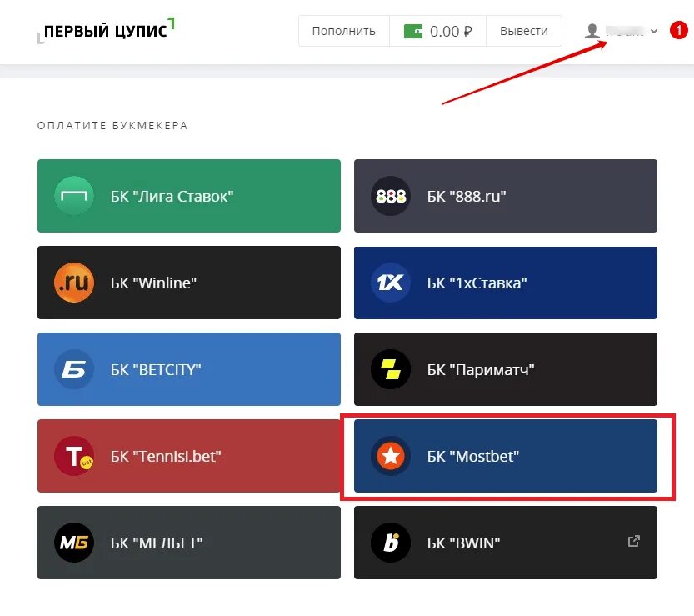Click the Лига Ставок goal logo icon
This screenshot has height=616, width=694.
click(74, 196)
